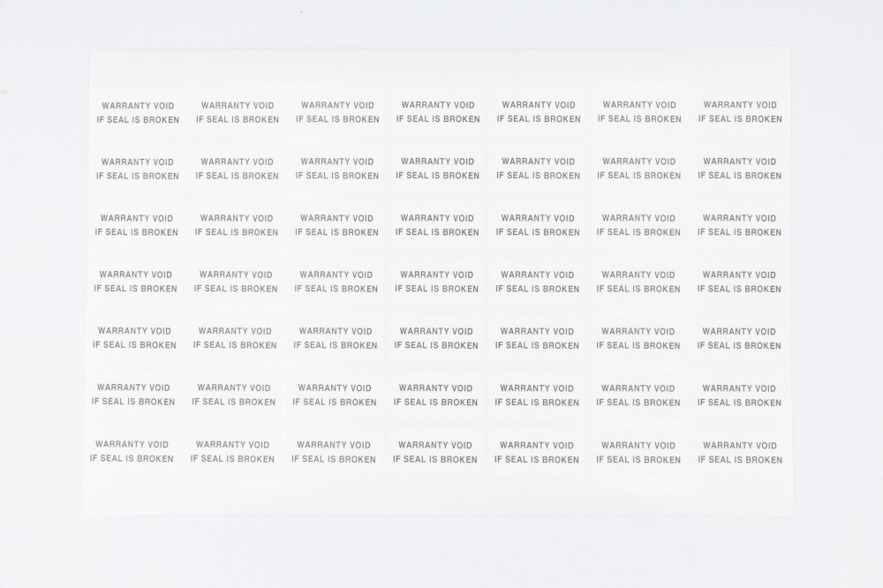Screen dimensions: 883x588
Task: Click the sixth row, second column sticker
Action: point(234,395)
